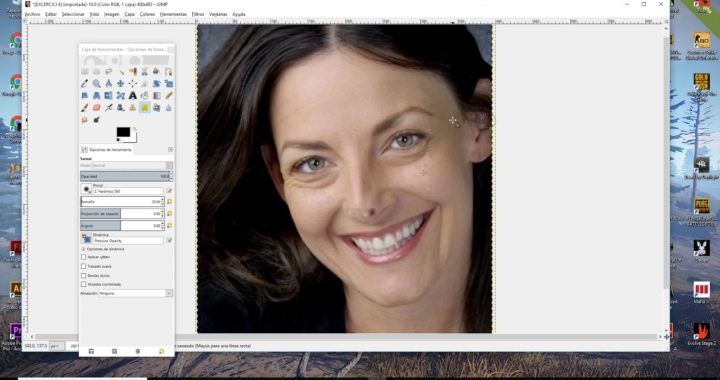Select the Smudge tool
The height and width of the screenshot is (380, 720).
[x=84, y=119]
